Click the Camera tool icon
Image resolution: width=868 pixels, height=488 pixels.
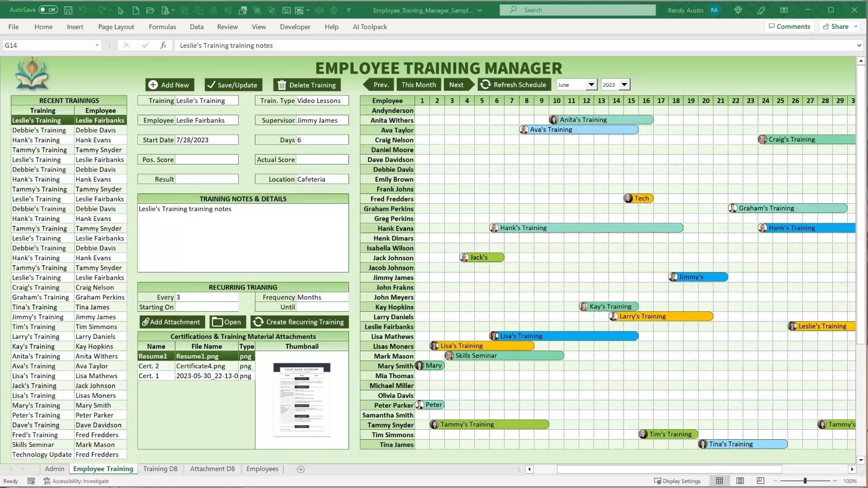(286, 10)
